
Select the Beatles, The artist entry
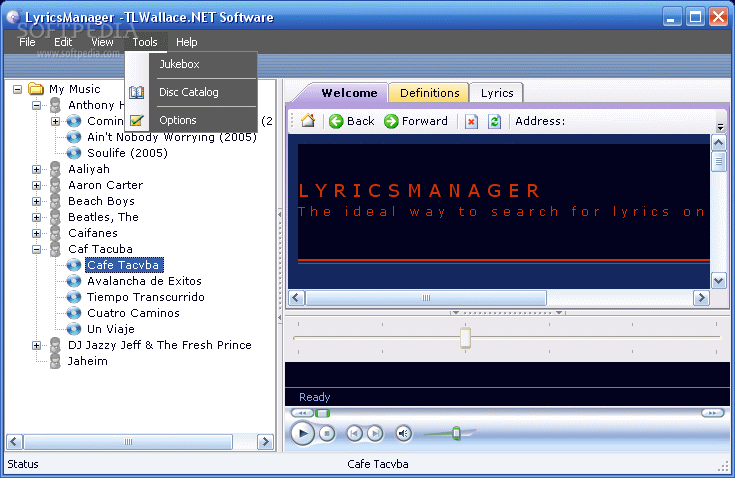103,217
